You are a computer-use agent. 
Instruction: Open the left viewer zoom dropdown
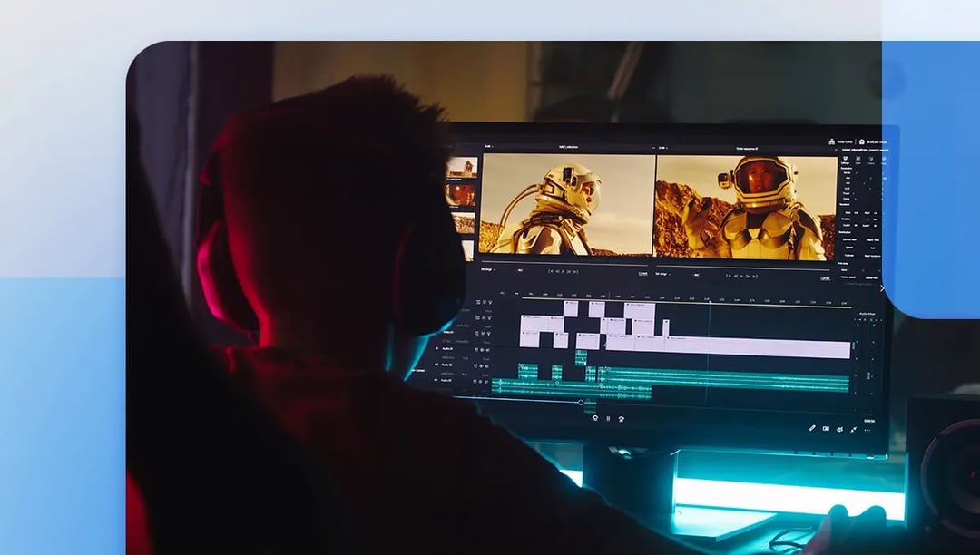click(488, 146)
